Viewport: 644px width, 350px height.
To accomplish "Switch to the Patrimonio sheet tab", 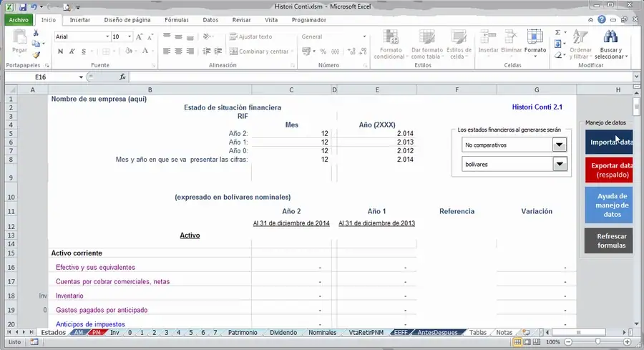I will point(243,332).
